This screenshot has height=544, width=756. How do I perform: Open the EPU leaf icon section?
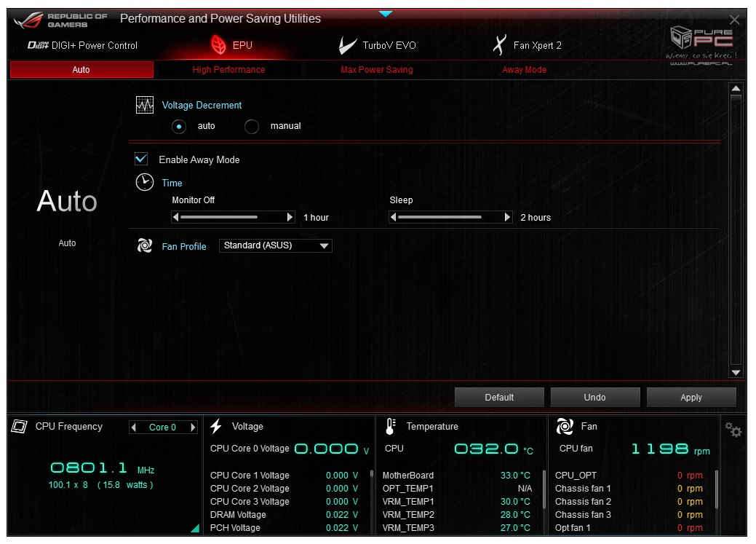(218, 45)
